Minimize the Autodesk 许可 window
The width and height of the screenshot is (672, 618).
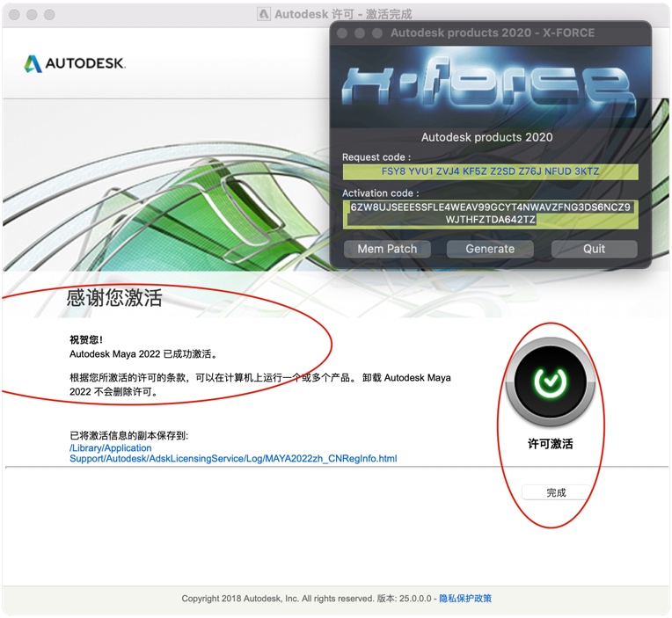32,15
